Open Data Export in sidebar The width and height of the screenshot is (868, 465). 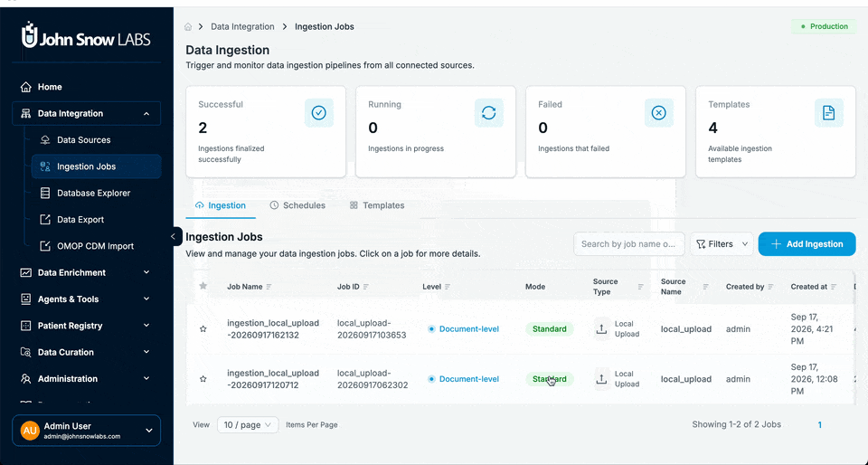97,220
